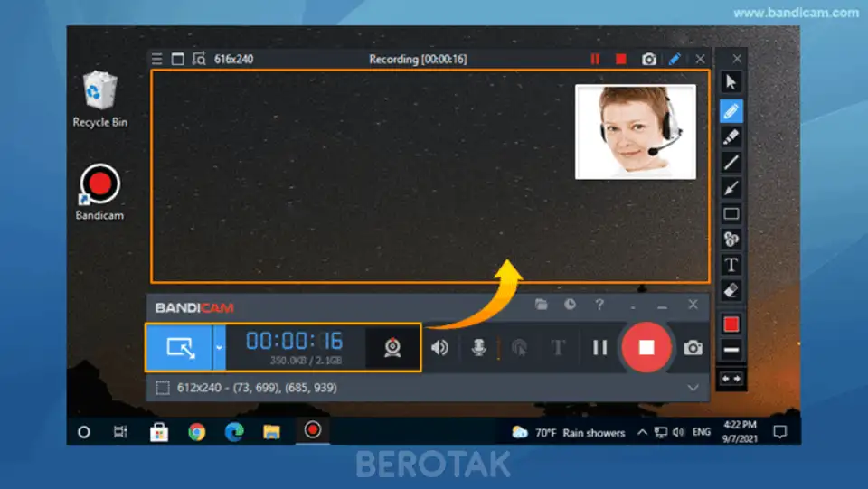Image resolution: width=868 pixels, height=489 pixels.
Task: Select the numbering tool in drawing toolbar
Action: click(731, 239)
